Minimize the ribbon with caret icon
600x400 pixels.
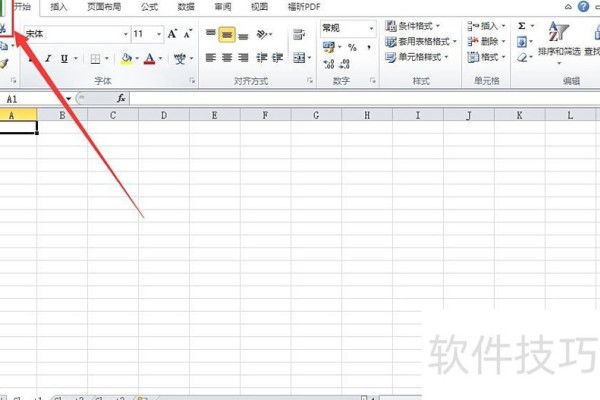coord(568,7)
